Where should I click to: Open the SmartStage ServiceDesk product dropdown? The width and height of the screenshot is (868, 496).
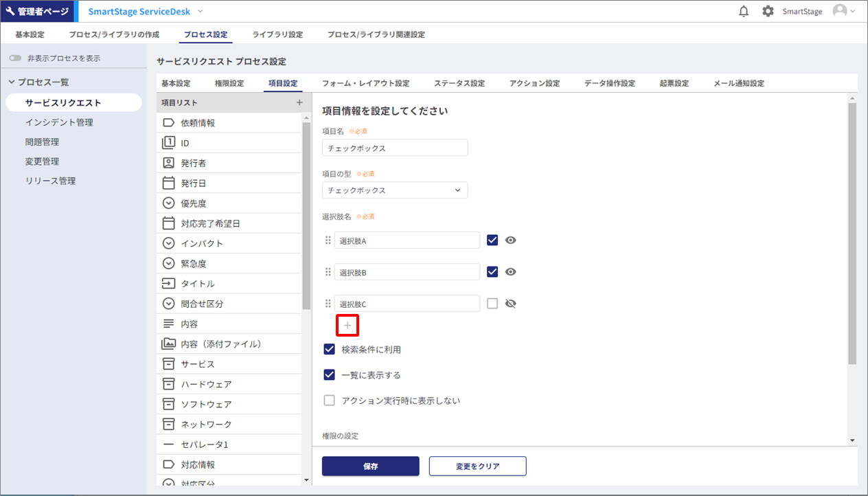pos(200,12)
